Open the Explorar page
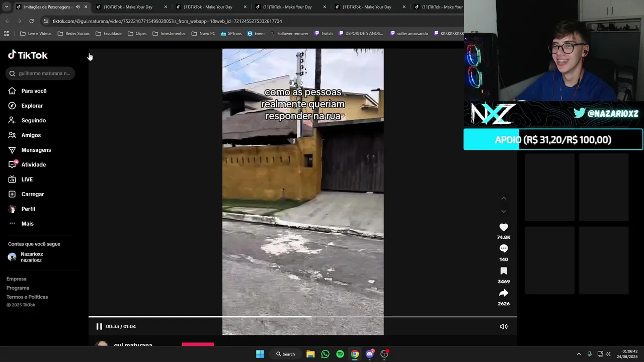Screen dimensions: 644x362 [x=26, y=106]
